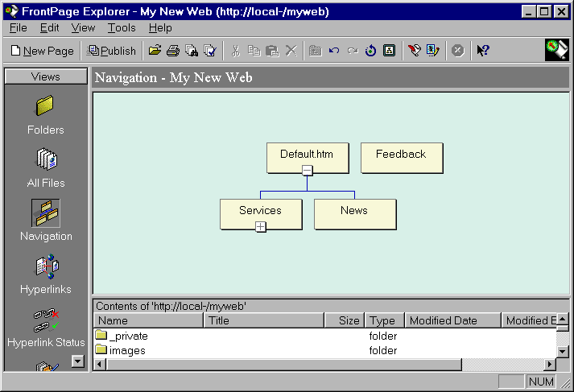The image size is (574, 392).
Task: Click the folder icon beside images
Action: [x=101, y=349]
